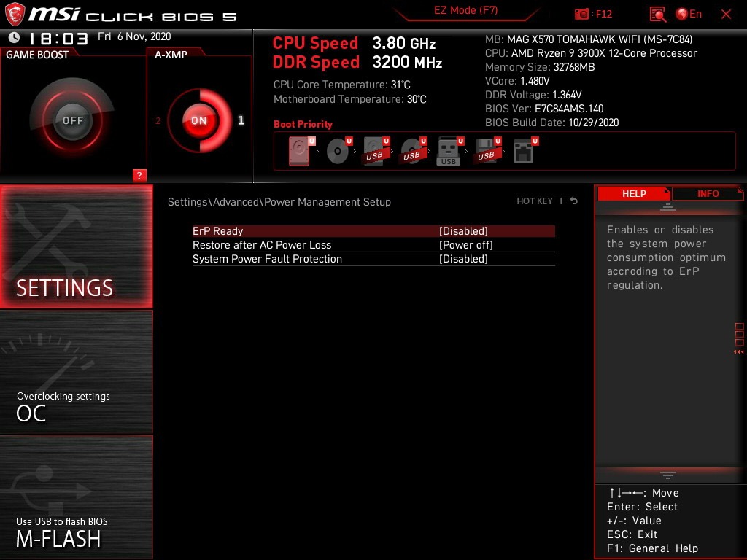Click the Memory Size: 32768MB line
Viewport: 747px width, 560px height.
click(x=540, y=66)
